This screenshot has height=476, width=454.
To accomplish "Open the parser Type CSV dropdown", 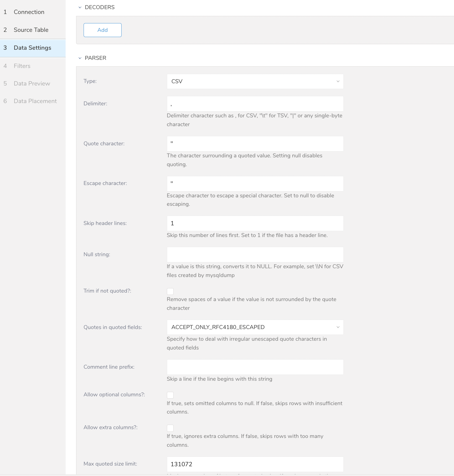I will pos(255,81).
